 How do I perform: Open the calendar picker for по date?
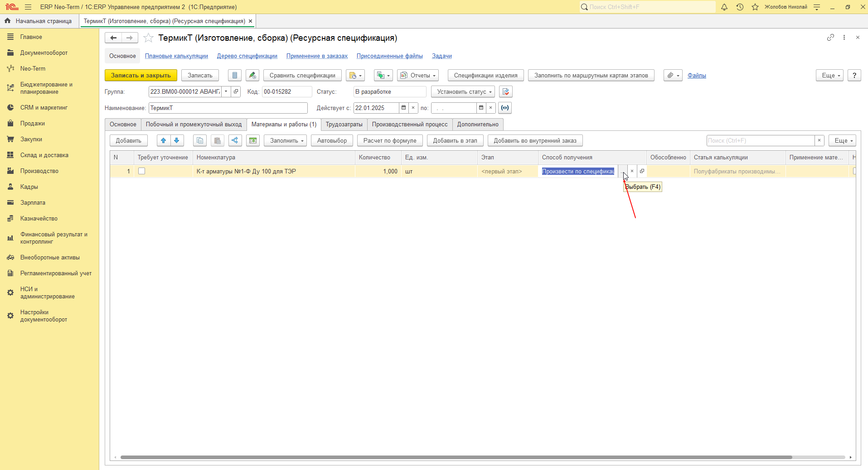(481, 108)
